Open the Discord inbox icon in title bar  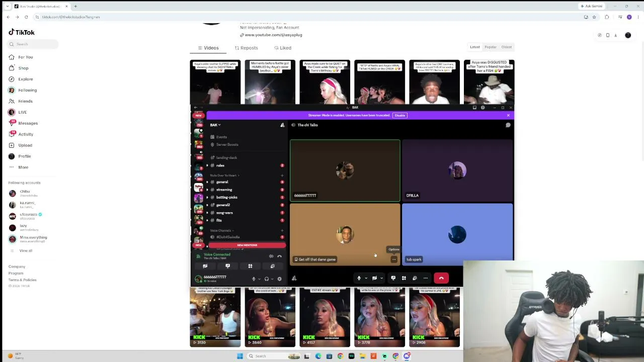click(x=474, y=108)
